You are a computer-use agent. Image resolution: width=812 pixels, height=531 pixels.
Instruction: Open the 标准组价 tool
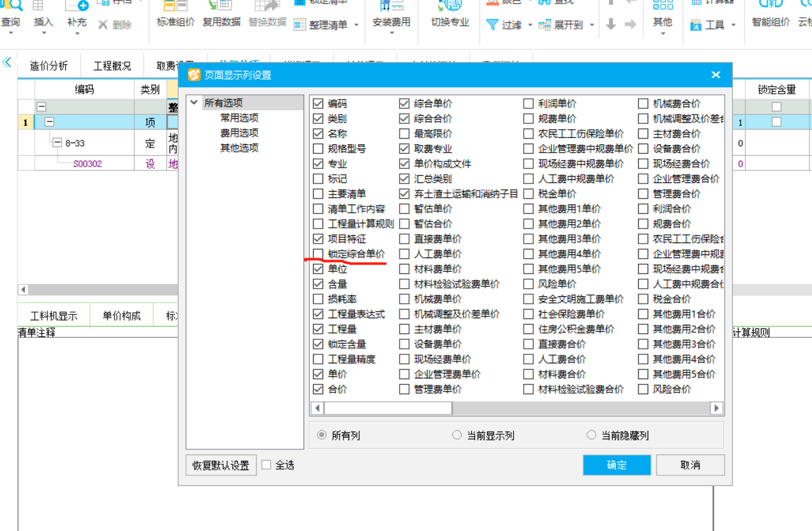point(176,14)
